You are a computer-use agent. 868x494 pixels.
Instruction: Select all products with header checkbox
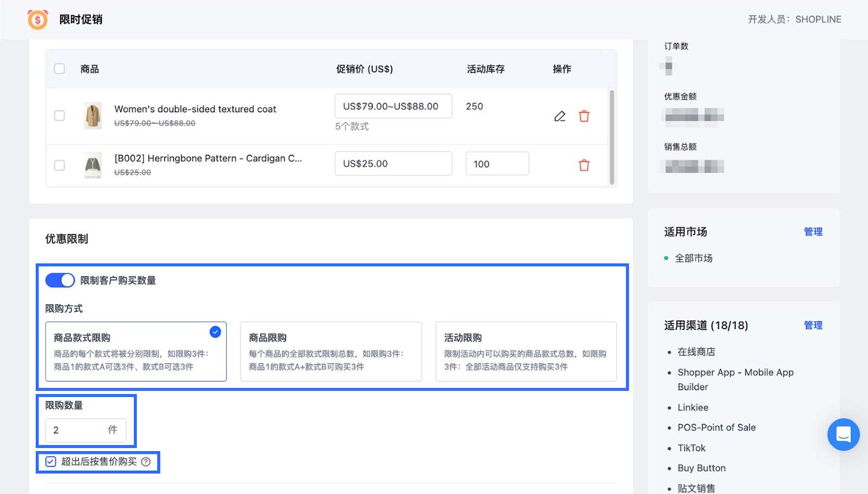click(60, 69)
